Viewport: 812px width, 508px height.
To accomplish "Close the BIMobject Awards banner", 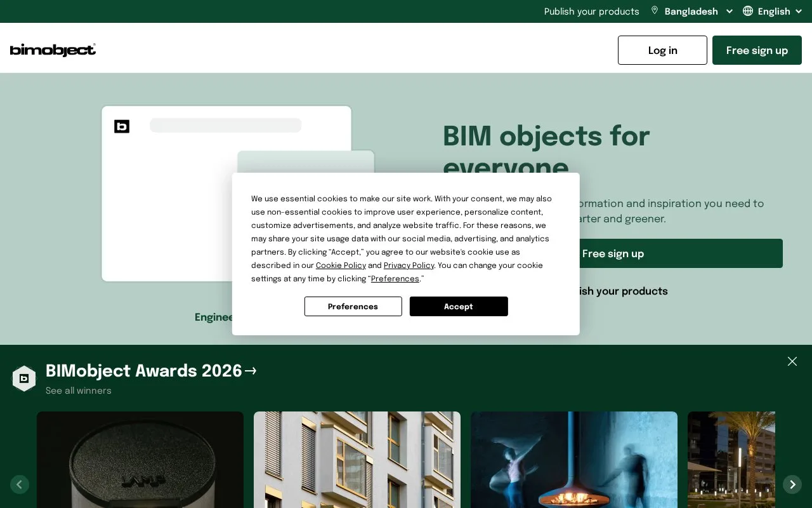I will [792, 361].
